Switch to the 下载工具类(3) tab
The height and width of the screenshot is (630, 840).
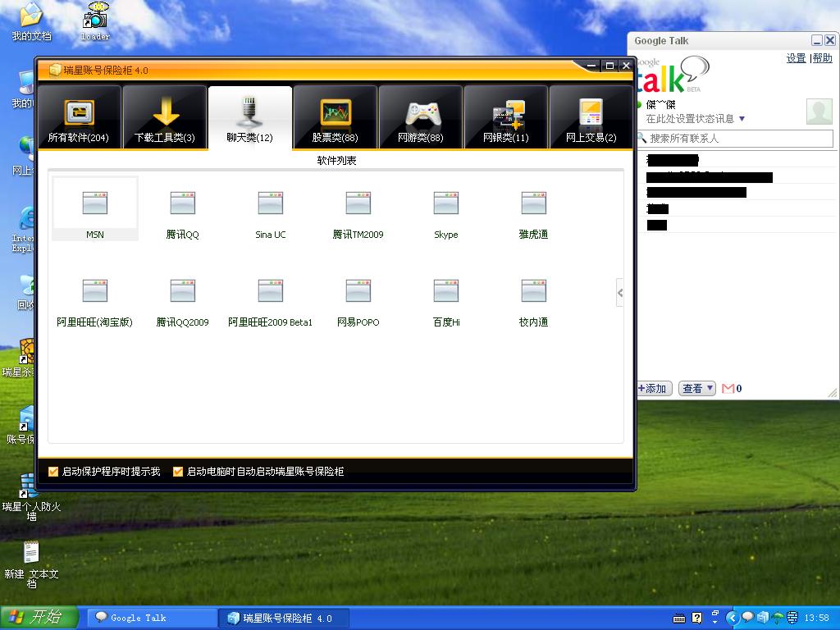coord(165,117)
